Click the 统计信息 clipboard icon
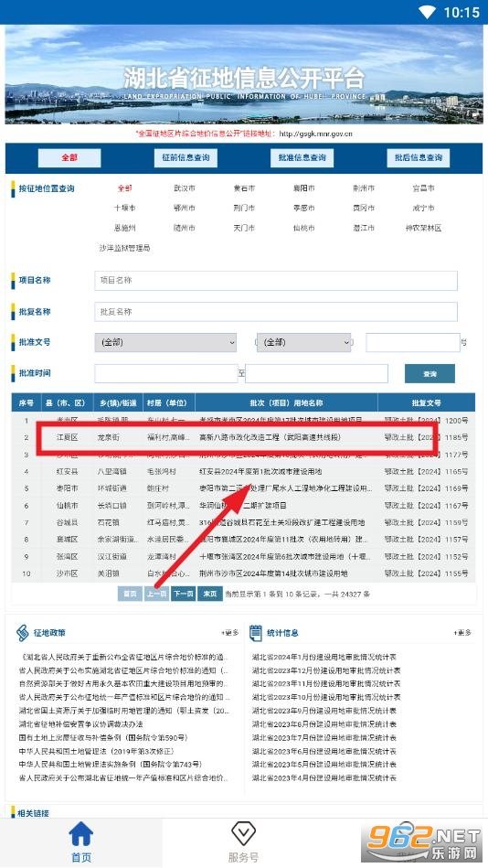Screen dimensions: 488x868 (x=256, y=633)
